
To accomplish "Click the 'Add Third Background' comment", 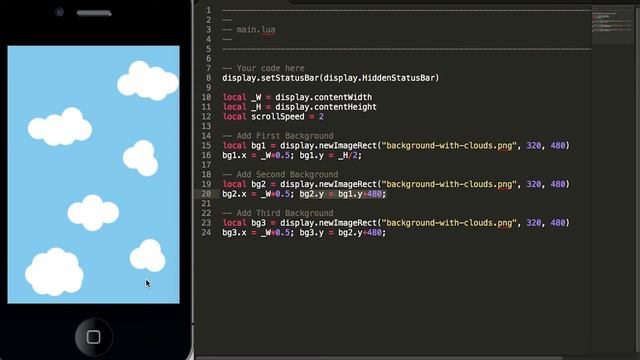I will (x=285, y=213).
